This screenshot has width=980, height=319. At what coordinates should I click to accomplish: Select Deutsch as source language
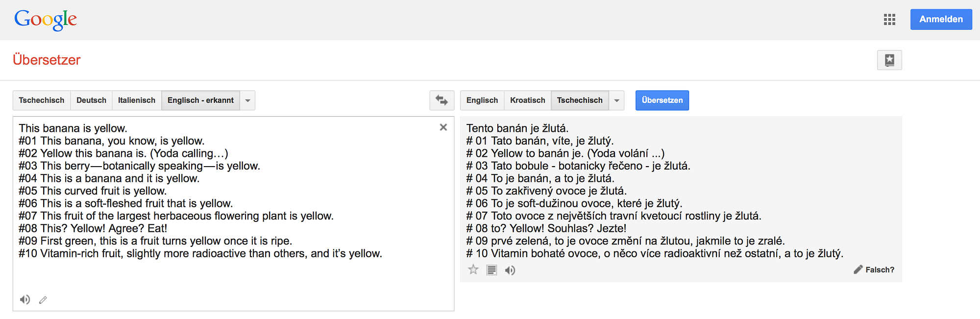coord(91,100)
